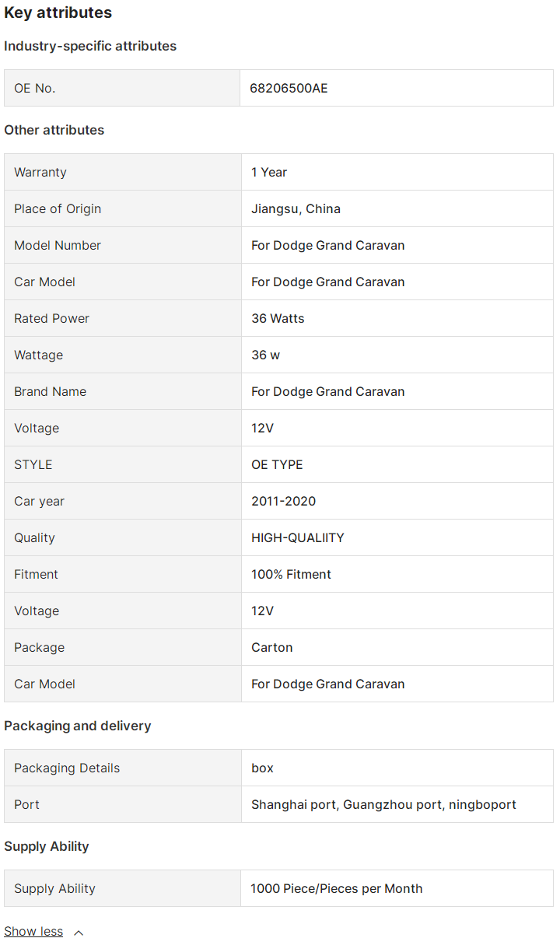This screenshot has width=560, height=952.
Task: Select the Package value Carton
Action: pyautogui.click(x=271, y=647)
